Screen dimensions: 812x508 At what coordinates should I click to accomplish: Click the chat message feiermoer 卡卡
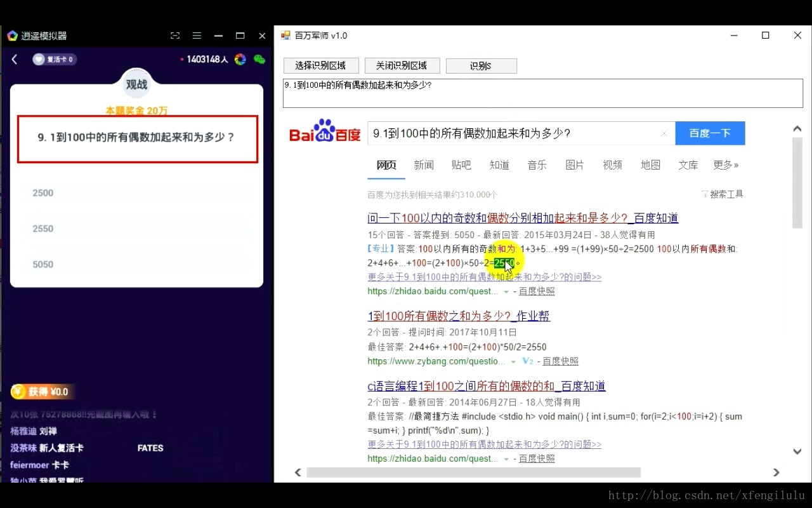tap(39, 465)
